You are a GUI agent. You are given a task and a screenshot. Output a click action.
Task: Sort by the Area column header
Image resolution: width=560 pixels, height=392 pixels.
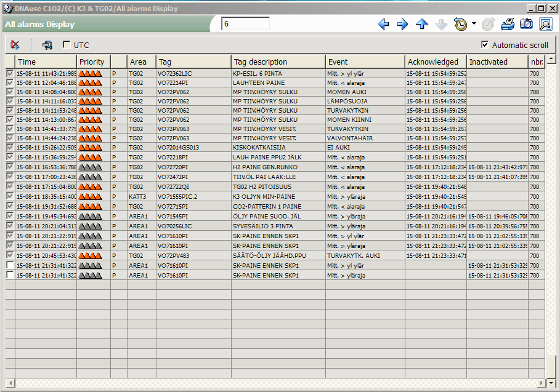point(142,62)
